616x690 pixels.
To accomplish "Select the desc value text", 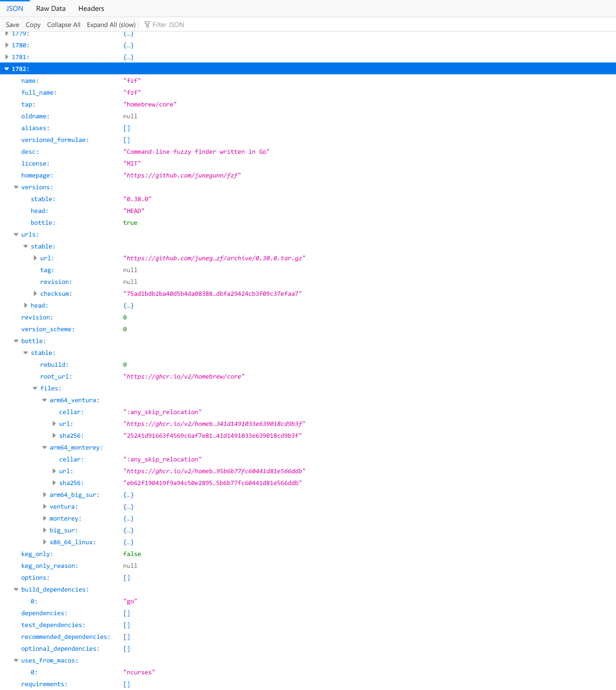I will pyautogui.click(x=196, y=151).
